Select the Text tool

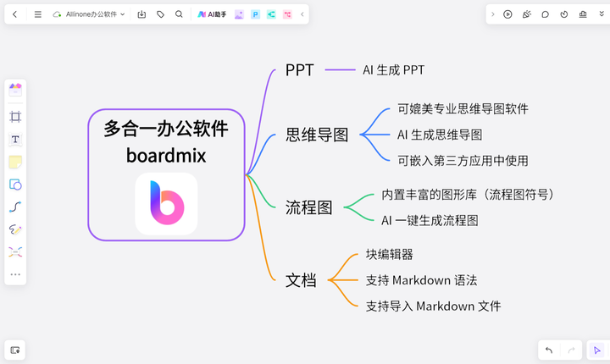(15, 139)
